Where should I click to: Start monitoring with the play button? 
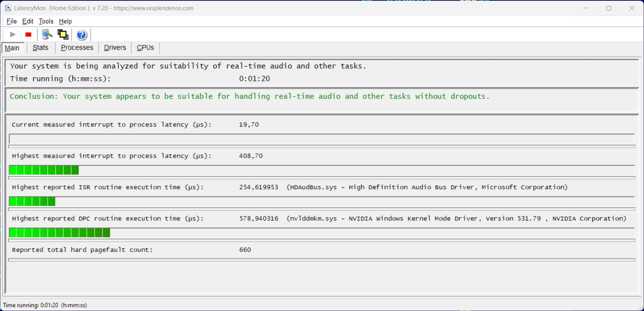(x=13, y=34)
